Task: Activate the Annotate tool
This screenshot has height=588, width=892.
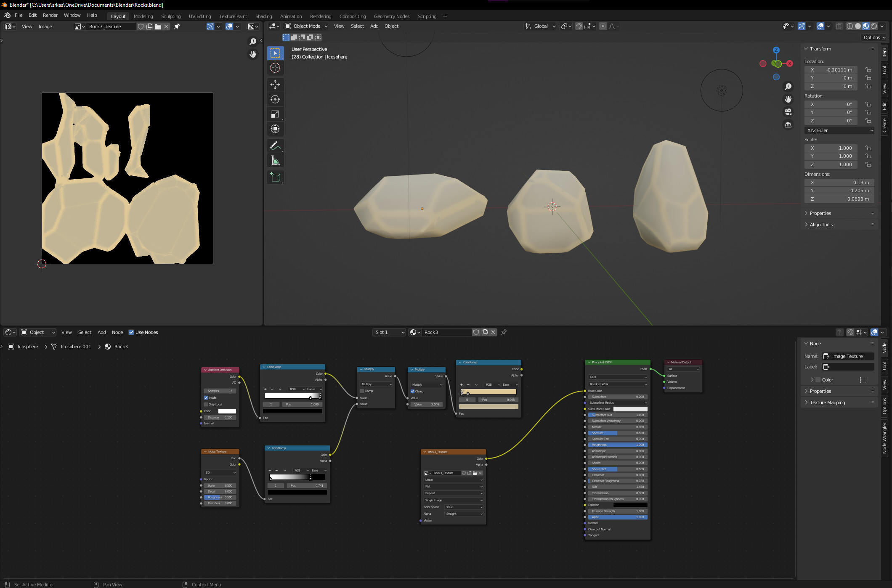Action: point(275,146)
